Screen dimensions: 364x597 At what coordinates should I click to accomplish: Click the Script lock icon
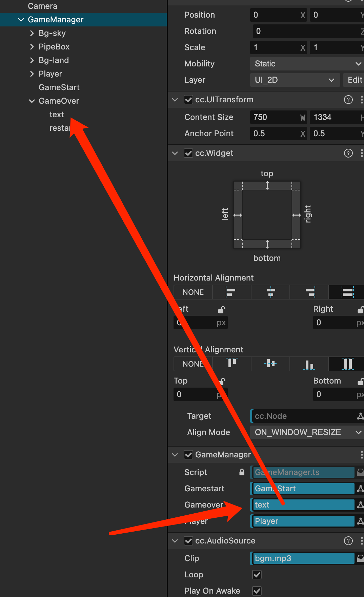pos(242,472)
